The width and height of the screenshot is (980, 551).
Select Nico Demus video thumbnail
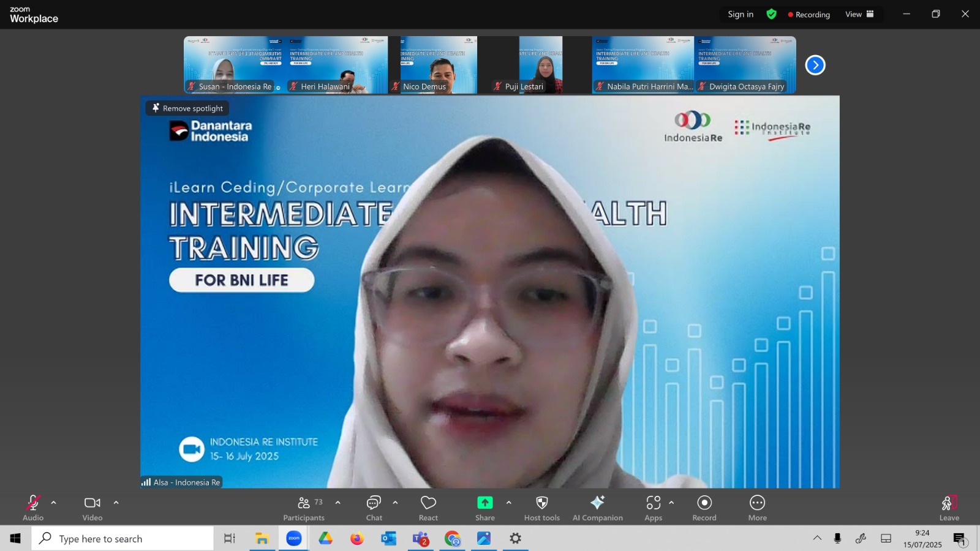[432, 65]
